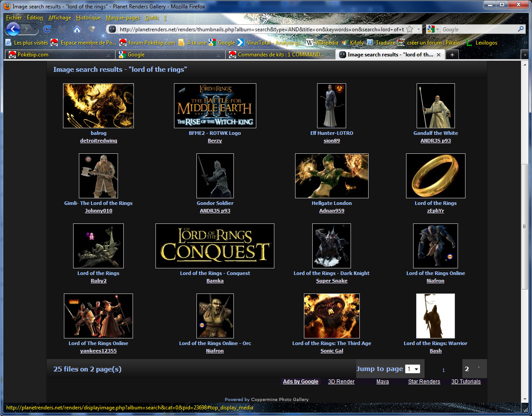Open the Kifofy bookmark

352,43
